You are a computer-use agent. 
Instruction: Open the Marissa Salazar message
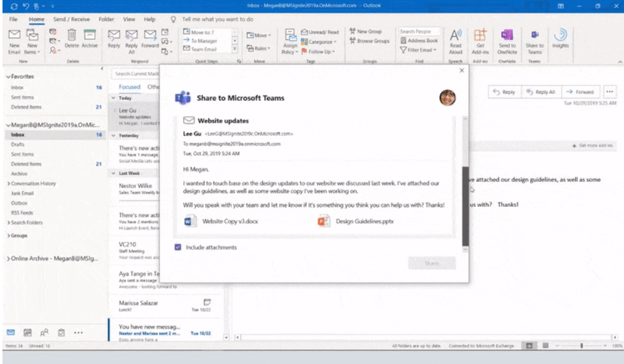coord(165,305)
